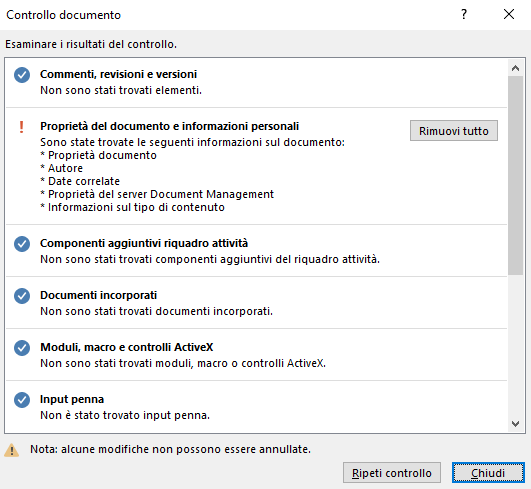Click the yellow warning triangle icon near Nota
This screenshot has width=531, height=489.
point(12,450)
